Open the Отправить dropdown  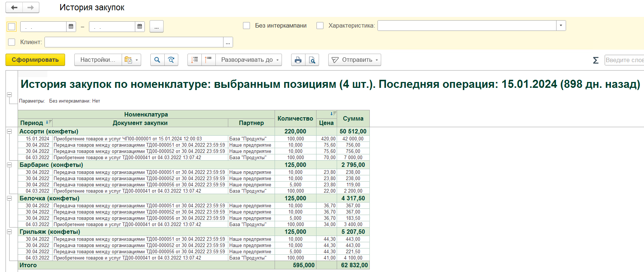[355, 60]
